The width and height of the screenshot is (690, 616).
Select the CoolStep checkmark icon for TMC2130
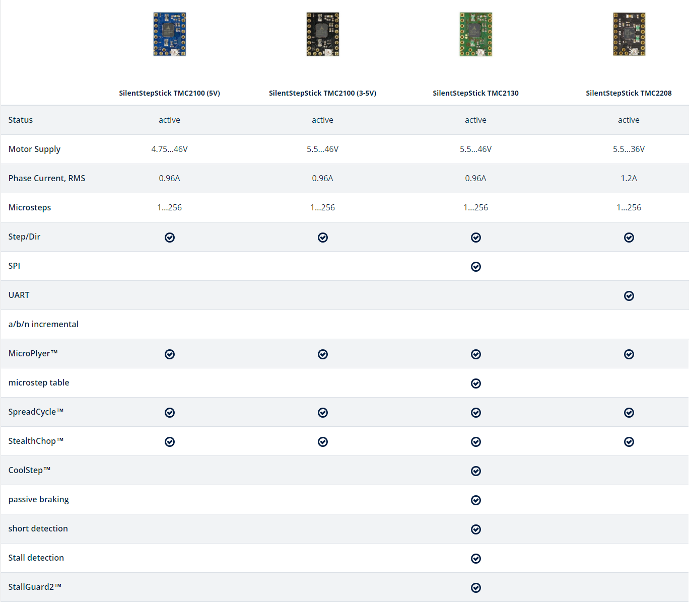click(475, 471)
